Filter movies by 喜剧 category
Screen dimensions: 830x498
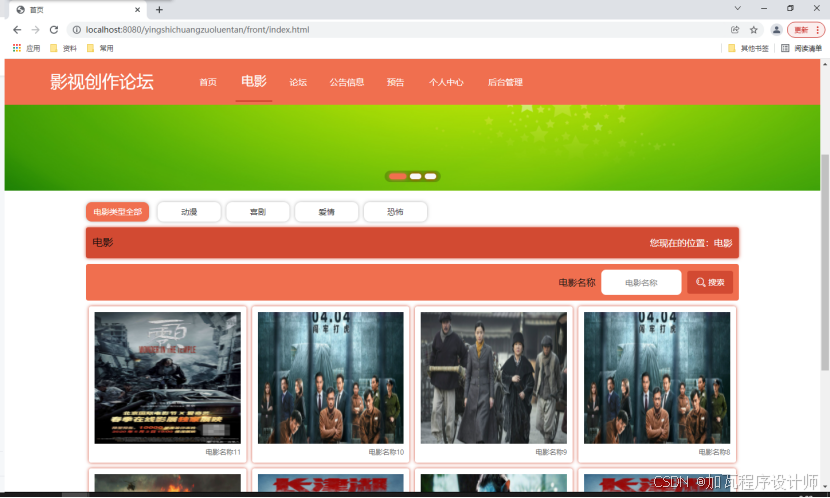click(258, 212)
